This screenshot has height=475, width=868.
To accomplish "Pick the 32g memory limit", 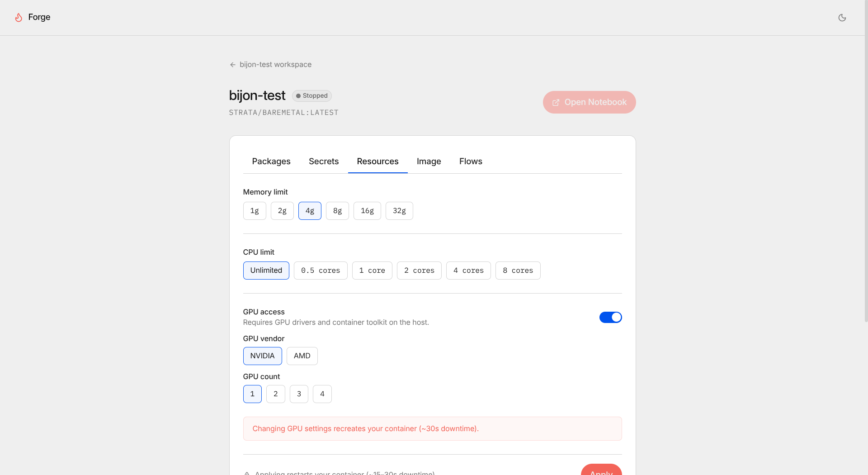I will click(x=399, y=211).
